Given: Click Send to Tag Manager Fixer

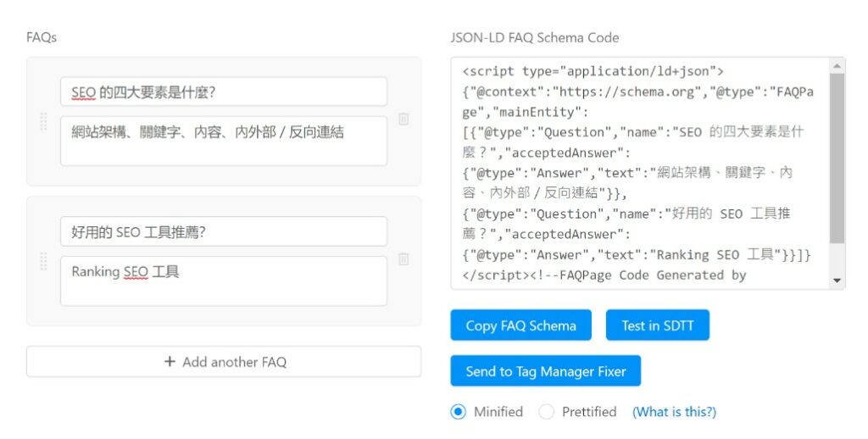Looking at the screenshot, I should coord(545,371).
